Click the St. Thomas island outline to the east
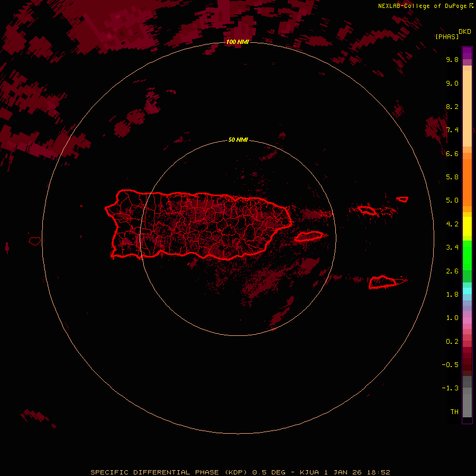The width and height of the screenshot is (476, 476). (367, 210)
